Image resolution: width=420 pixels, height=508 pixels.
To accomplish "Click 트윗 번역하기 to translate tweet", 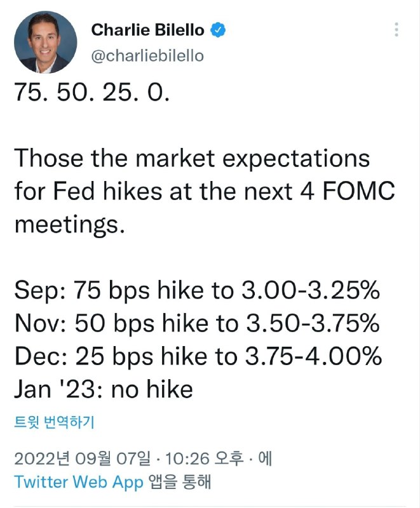I will [x=54, y=422].
